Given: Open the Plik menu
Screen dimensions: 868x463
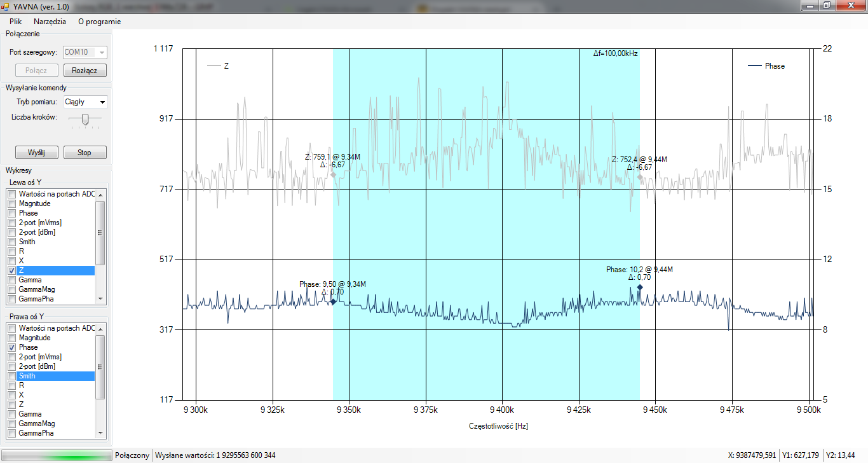Looking at the screenshot, I should (x=16, y=21).
